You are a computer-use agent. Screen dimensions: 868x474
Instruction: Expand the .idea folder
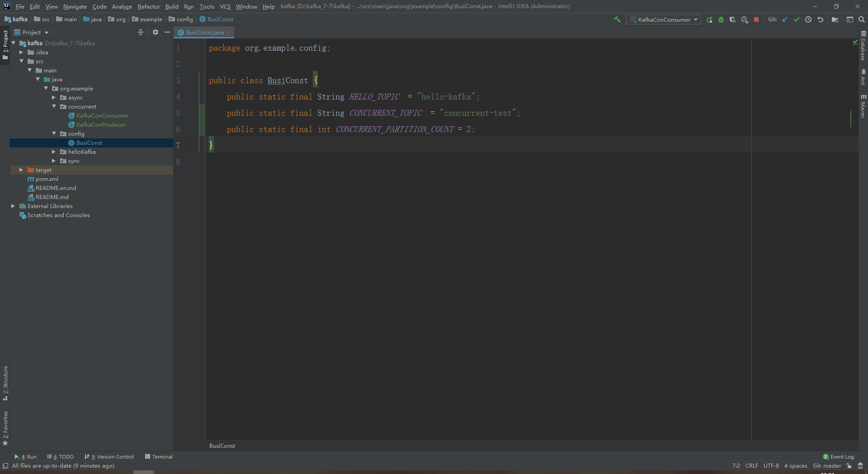tap(21, 52)
